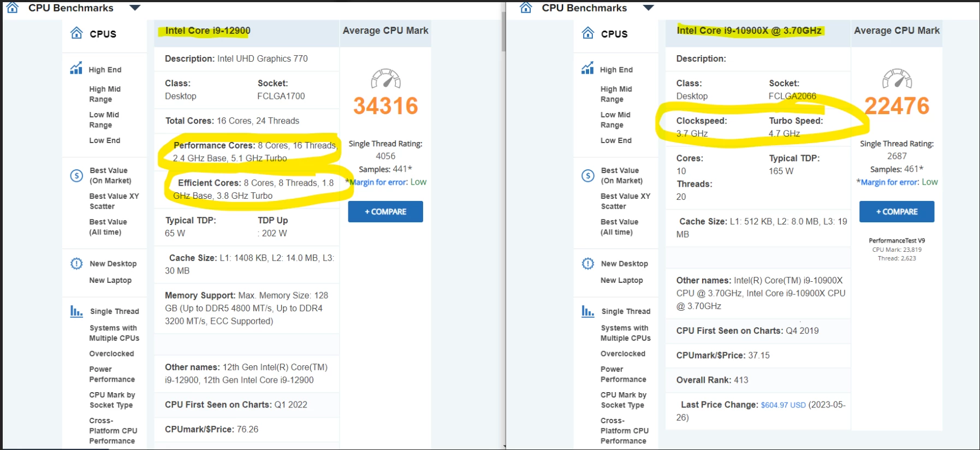This screenshot has height=450, width=980.
Task: Click New Desktop alert icon in right sidebar
Action: point(588,264)
